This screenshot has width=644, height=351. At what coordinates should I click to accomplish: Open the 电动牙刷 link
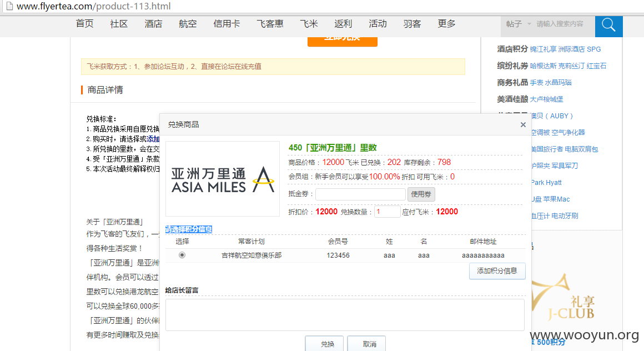tap(565, 216)
